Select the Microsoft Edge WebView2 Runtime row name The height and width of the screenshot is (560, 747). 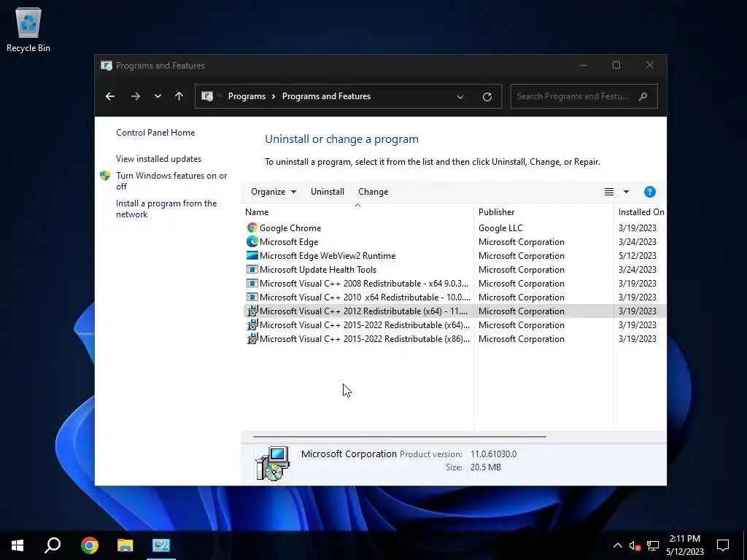point(328,256)
